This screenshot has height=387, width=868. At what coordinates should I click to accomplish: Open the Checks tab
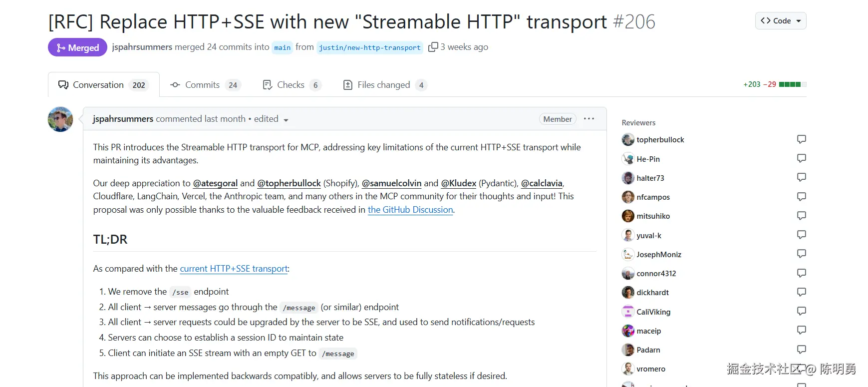[x=291, y=85]
